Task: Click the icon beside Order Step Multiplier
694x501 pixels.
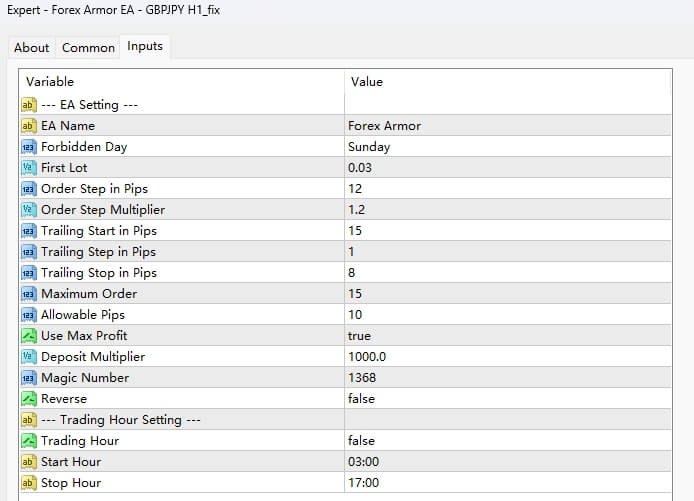Action: point(28,210)
